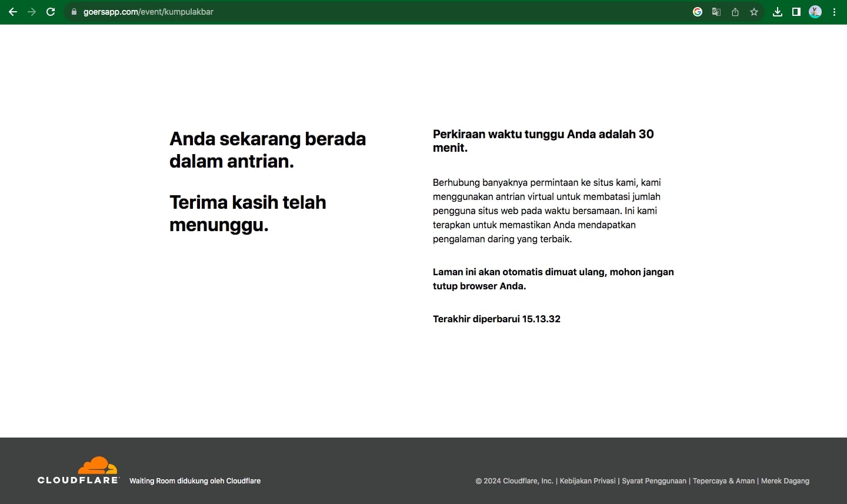Screen dimensions: 847x504
Task: Open the Chrome three-dot menu
Action: coord(834,12)
